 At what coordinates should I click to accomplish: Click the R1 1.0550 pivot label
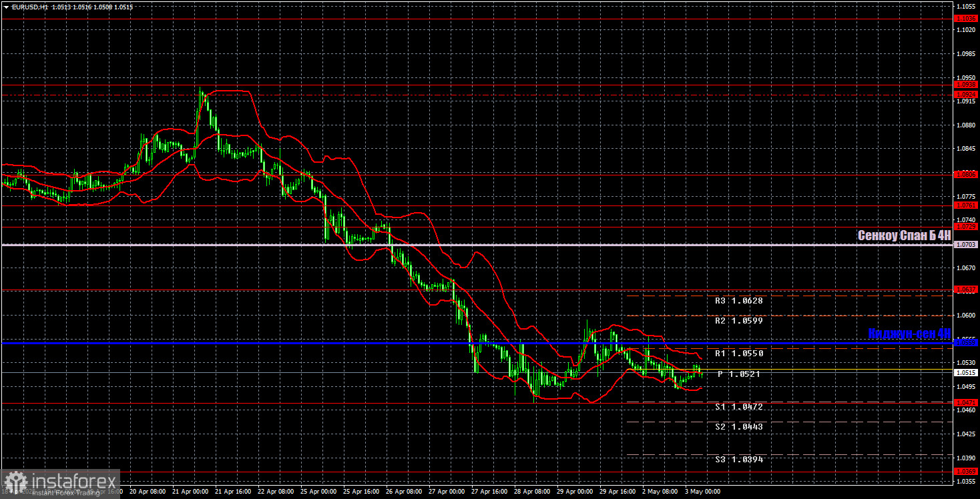739,354
